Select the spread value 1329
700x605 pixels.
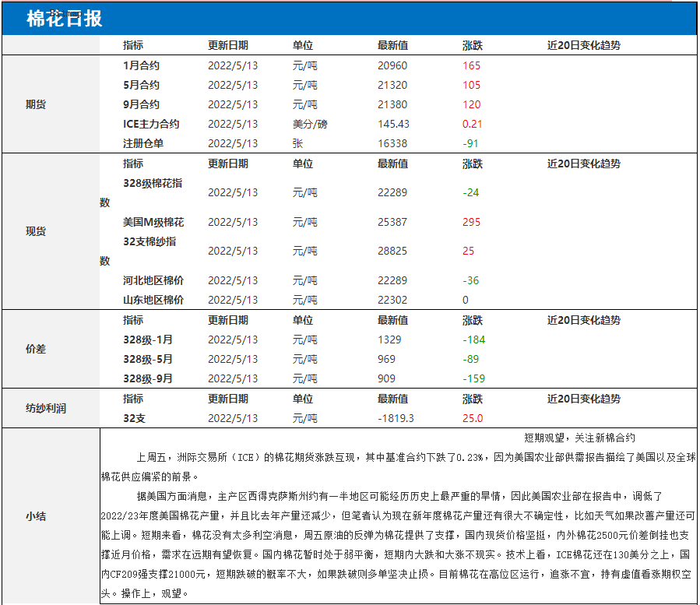tap(389, 339)
